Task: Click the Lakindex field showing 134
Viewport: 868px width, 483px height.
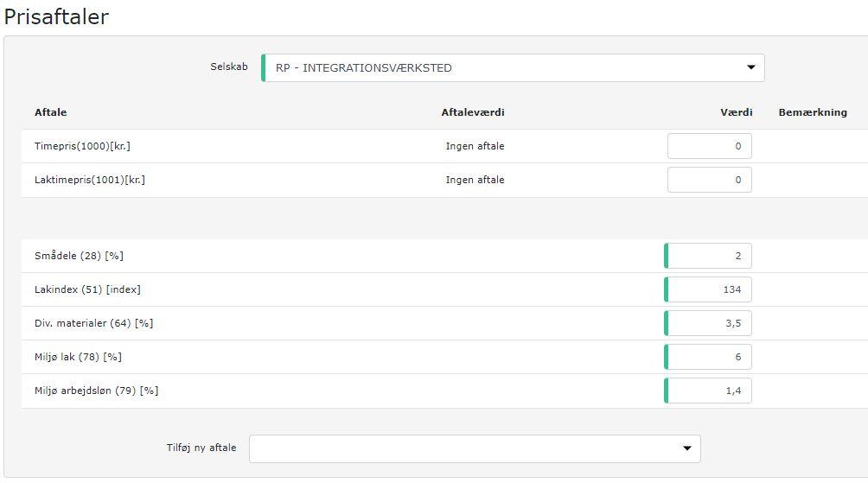Action: coord(709,289)
